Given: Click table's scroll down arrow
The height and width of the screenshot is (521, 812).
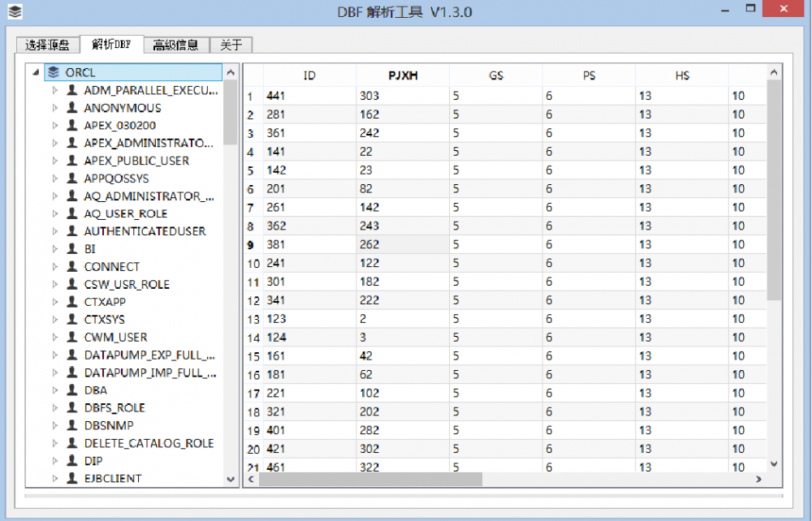Looking at the screenshot, I should [774, 463].
